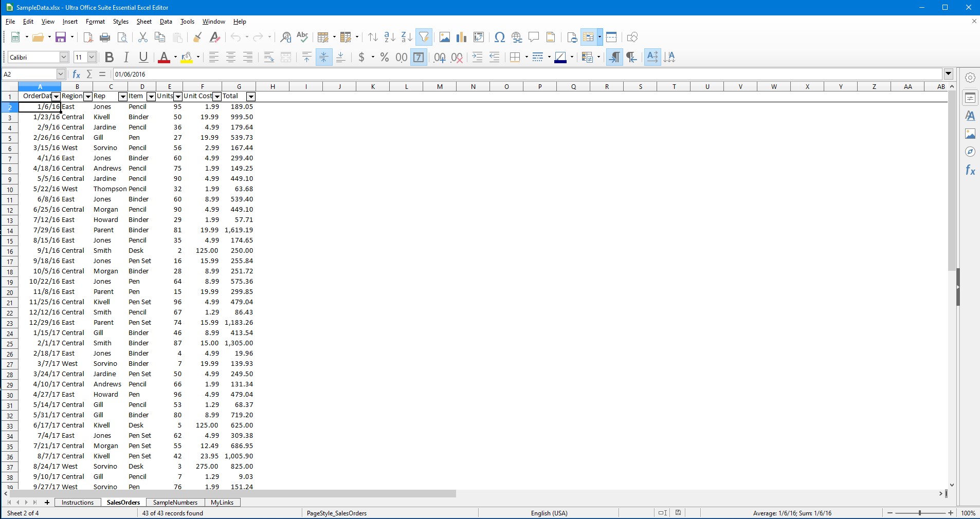980x519 pixels.
Task: Toggle Italic formatting
Action: pyautogui.click(x=126, y=57)
